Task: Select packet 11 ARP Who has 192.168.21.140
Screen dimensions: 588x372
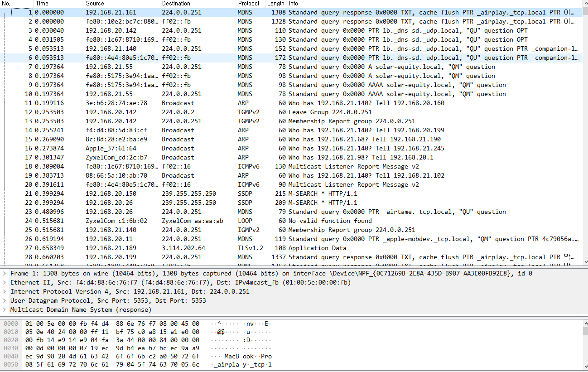Action: (291, 103)
